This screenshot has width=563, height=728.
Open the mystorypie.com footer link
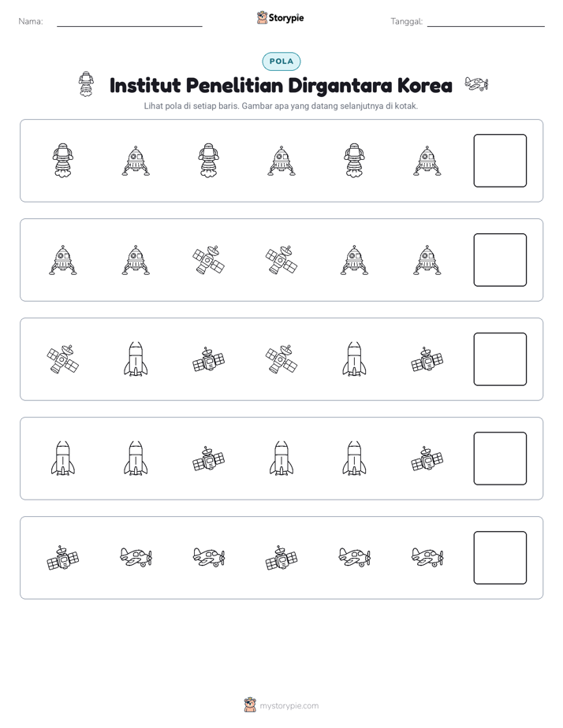(289, 706)
